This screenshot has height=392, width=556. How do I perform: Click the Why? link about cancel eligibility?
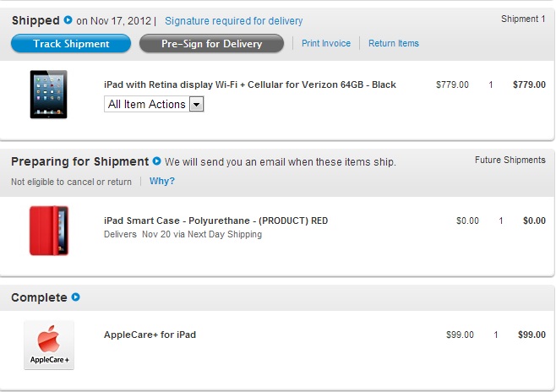pos(162,181)
